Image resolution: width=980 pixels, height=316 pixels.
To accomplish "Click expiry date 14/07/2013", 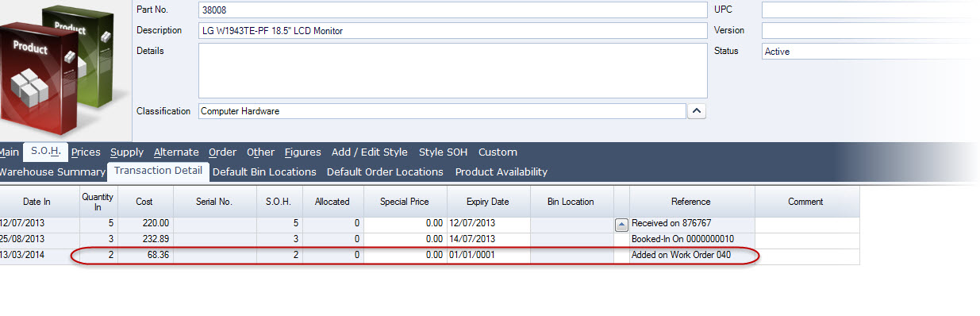I will tap(488, 239).
